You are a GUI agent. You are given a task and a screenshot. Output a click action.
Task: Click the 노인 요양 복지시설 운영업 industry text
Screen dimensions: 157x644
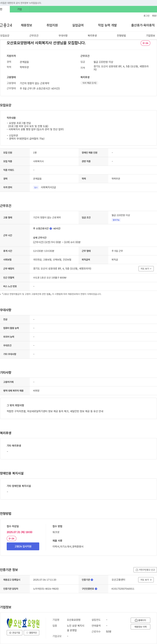point(76,628)
